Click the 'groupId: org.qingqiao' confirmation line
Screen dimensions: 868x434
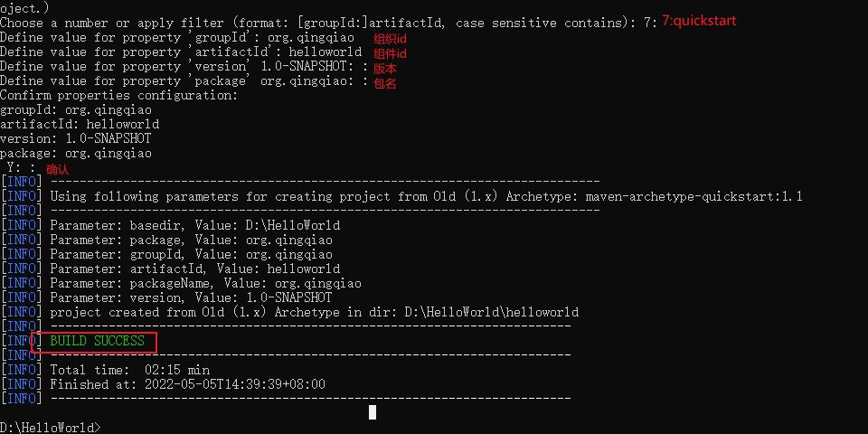[76, 109]
